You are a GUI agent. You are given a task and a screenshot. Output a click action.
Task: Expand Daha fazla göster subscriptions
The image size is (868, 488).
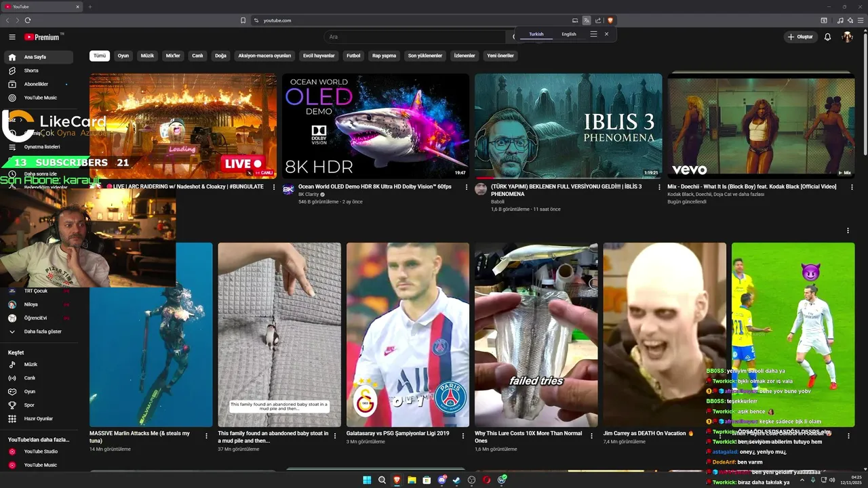click(38, 331)
